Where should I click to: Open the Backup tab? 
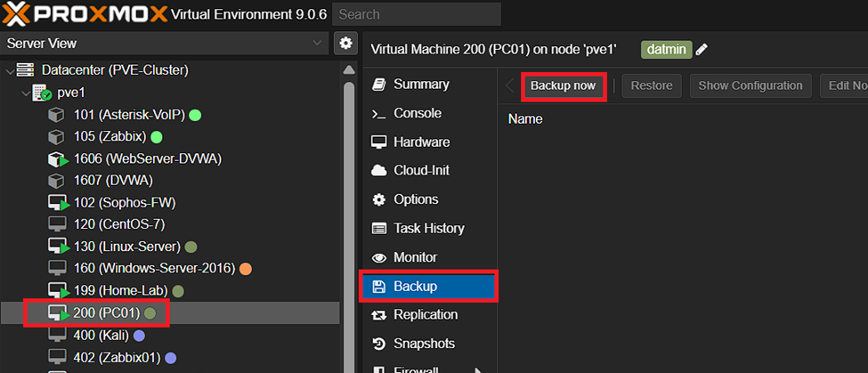[427, 287]
